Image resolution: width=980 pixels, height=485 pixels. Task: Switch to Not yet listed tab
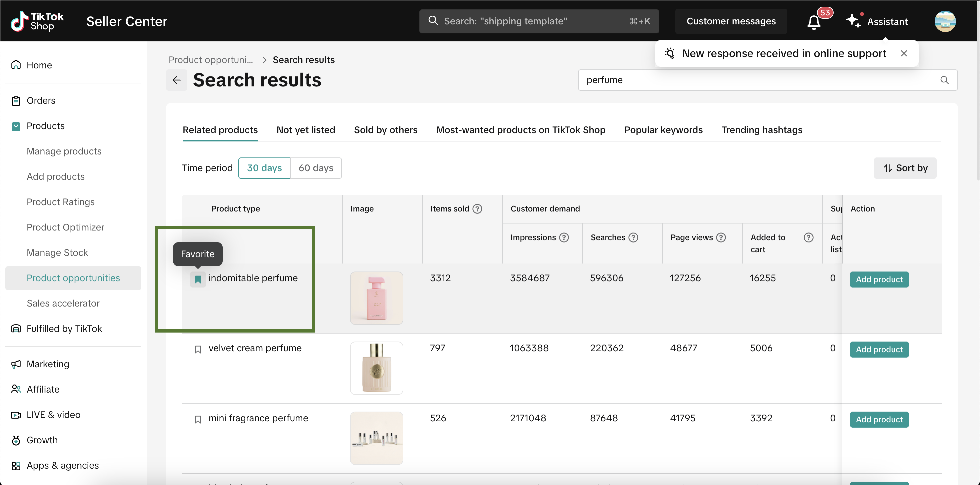[x=305, y=130]
